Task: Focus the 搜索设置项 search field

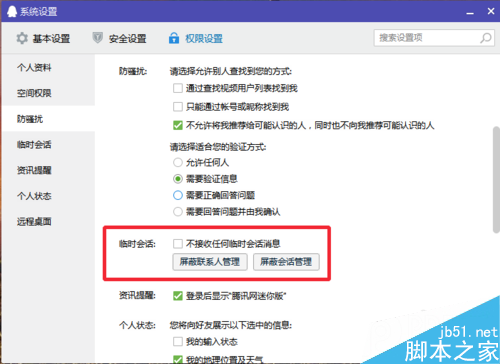Action: point(434,38)
